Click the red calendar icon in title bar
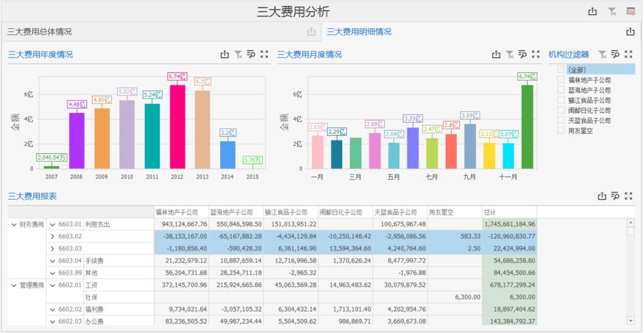644x333 pixels. [631, 11]
